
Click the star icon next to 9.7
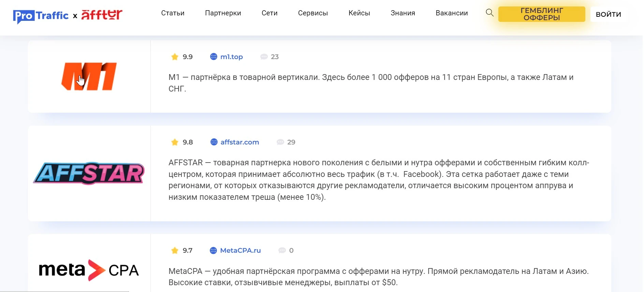pos(175,250)
